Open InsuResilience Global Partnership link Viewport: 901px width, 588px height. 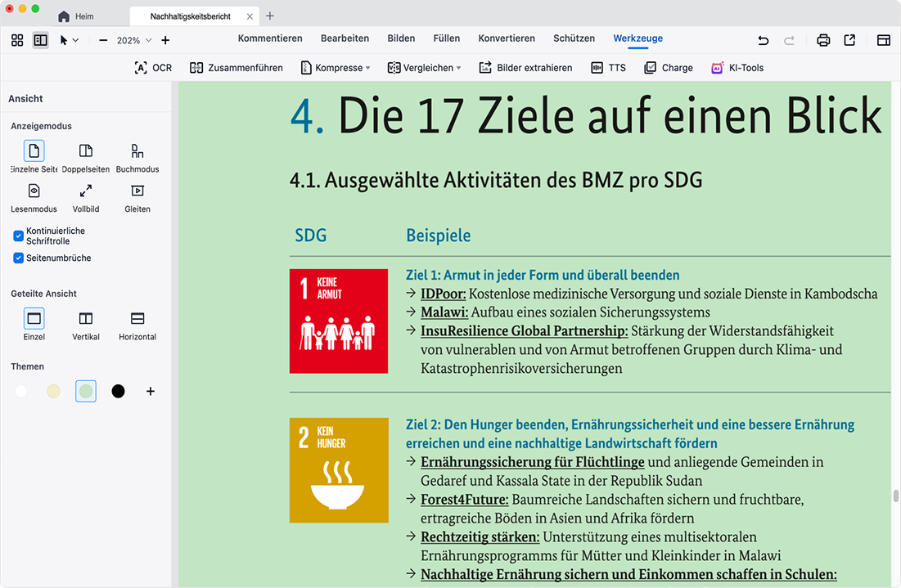pyautogui.click(x=524, y=331)
